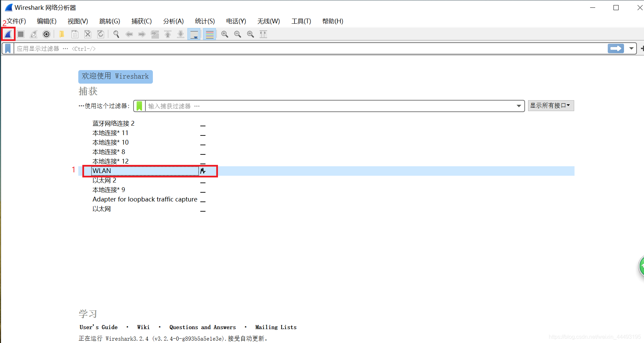Select Adapter for loopback traffic capture
Viewport: 644px width, 343px height.
coord(145,199)
